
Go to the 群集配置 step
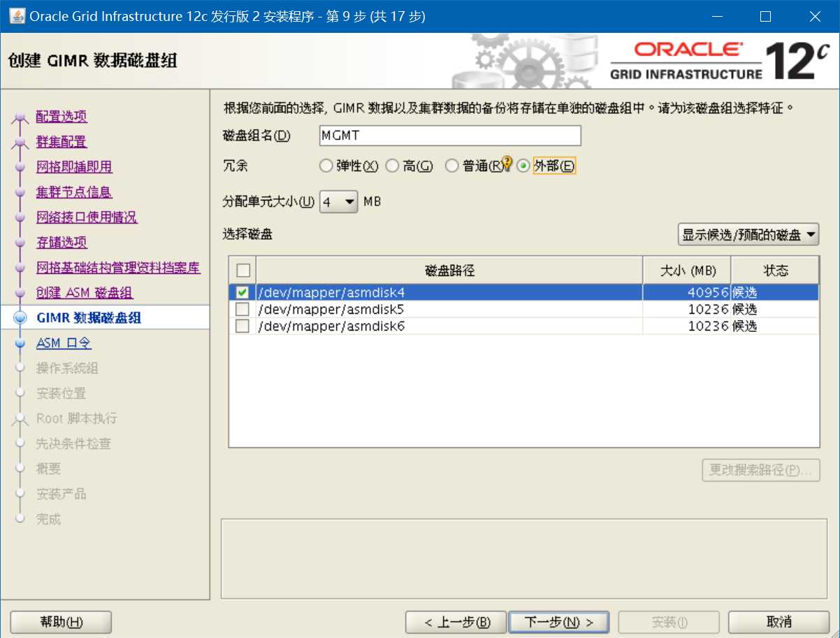pos(61,142)
